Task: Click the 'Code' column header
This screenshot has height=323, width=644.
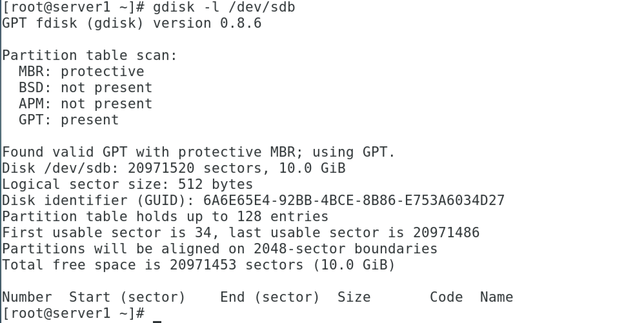Action: (x=446, y=297)
